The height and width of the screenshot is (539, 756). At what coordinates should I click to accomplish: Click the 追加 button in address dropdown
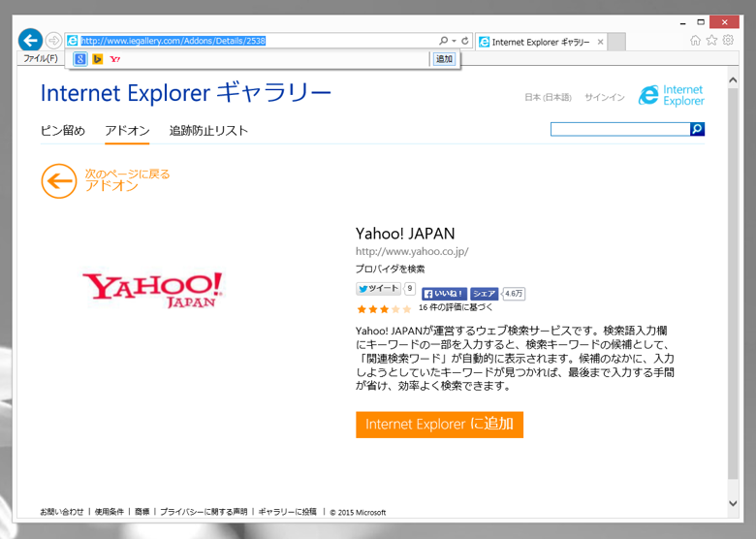(444, 59)
